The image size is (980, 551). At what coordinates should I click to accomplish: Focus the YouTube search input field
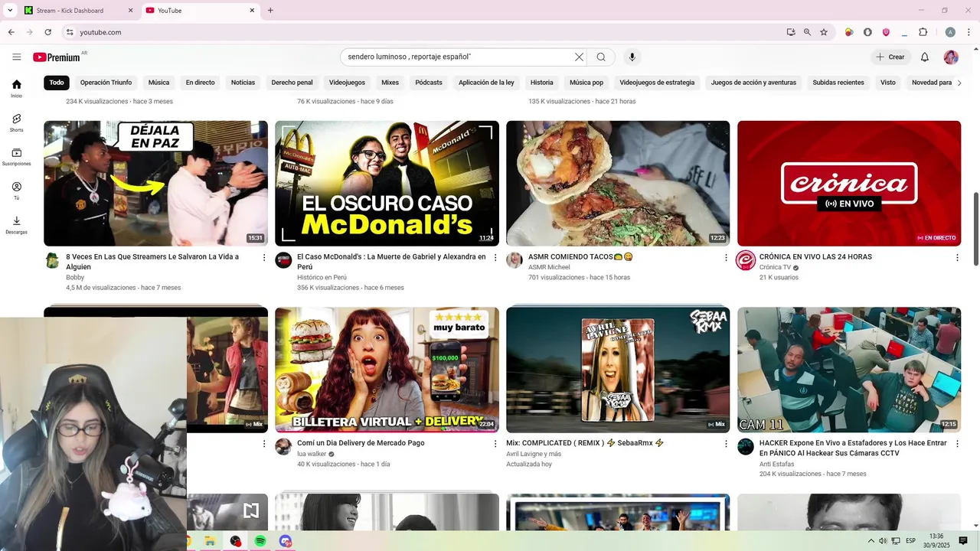pyautogui.click(x=458, y=57)
